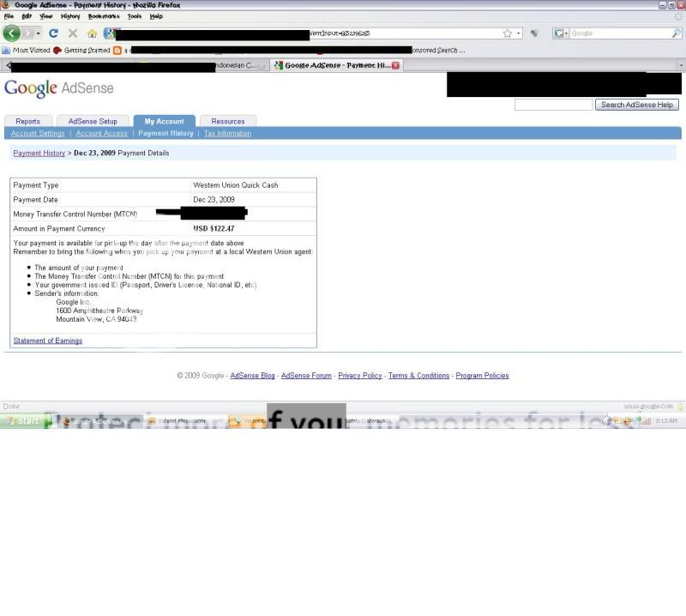Open the Edit menu
686x616 pixels.
27,16
